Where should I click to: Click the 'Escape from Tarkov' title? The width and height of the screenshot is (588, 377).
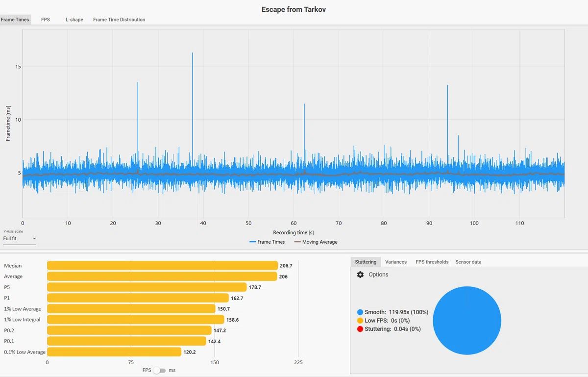(x=294, y=9)
